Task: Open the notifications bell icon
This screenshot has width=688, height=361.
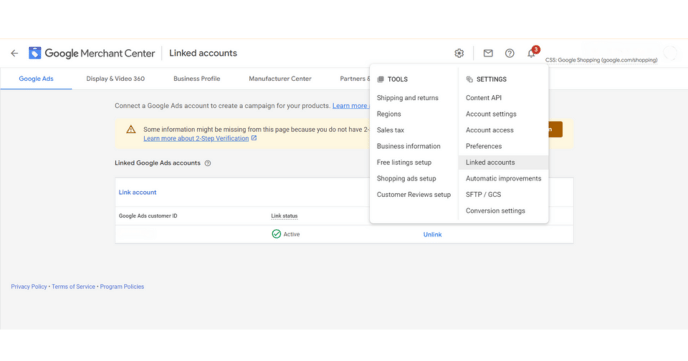Action: (531, 53)
